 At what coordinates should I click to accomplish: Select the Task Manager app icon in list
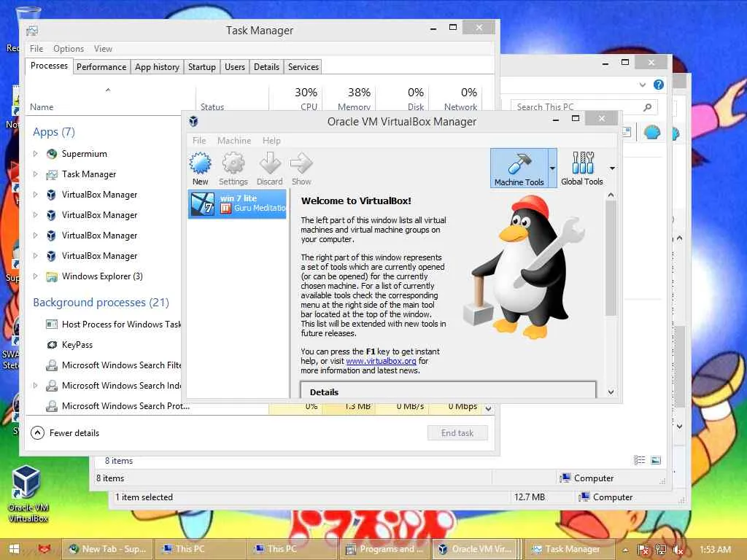click(x=52, y=174)
